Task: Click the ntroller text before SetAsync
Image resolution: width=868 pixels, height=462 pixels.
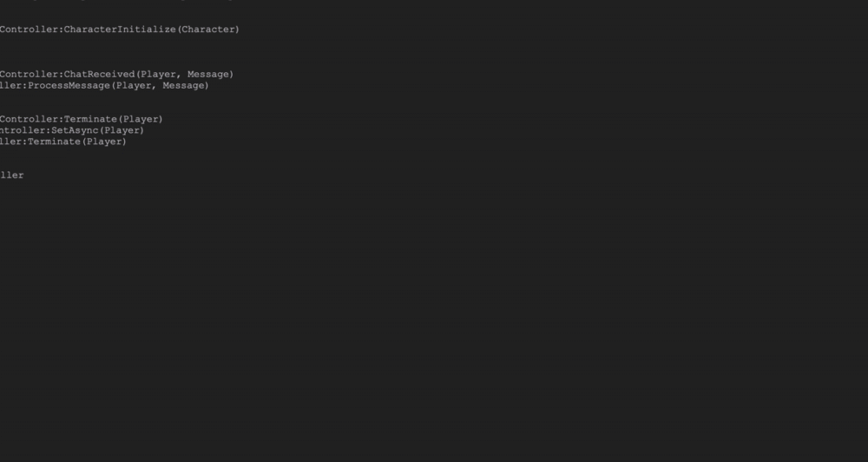Action: [23, 131]
